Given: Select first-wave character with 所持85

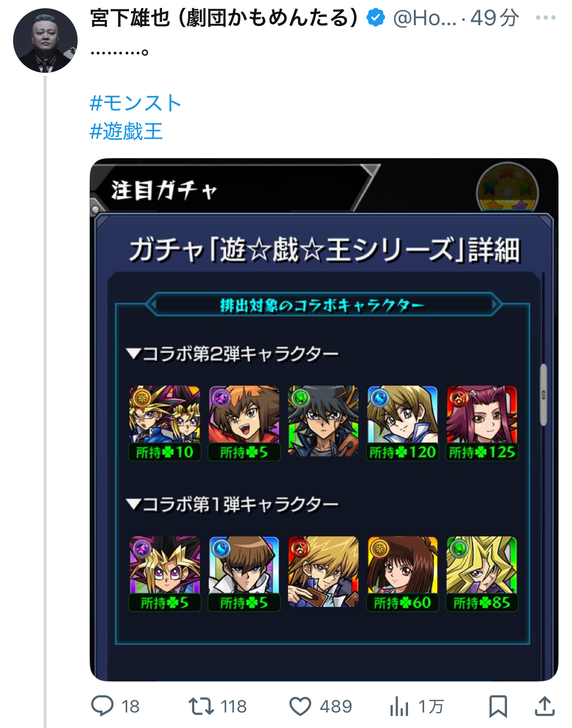Looking at the screenshot, I should [x=482, y=574].
